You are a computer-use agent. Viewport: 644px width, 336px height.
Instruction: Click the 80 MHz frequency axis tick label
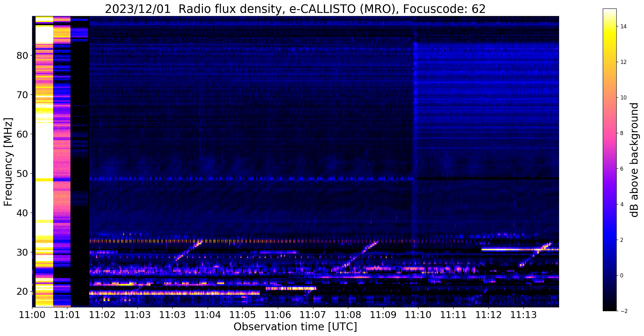22,55
